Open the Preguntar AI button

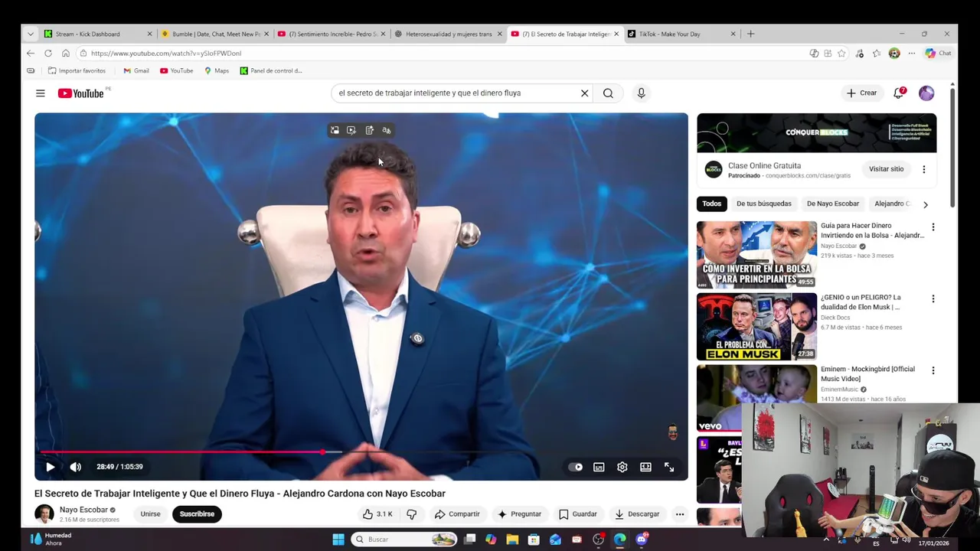[519, 514]
